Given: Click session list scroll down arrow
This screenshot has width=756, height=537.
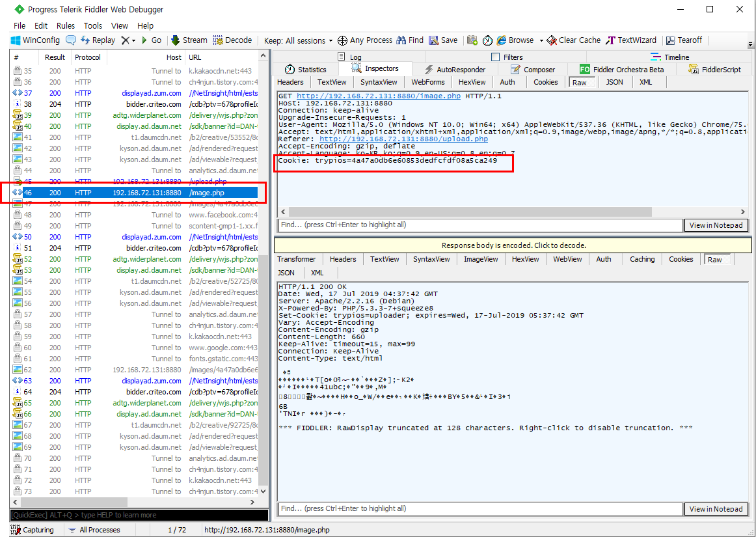Looking at the screenshot, I should click(263, 491).
